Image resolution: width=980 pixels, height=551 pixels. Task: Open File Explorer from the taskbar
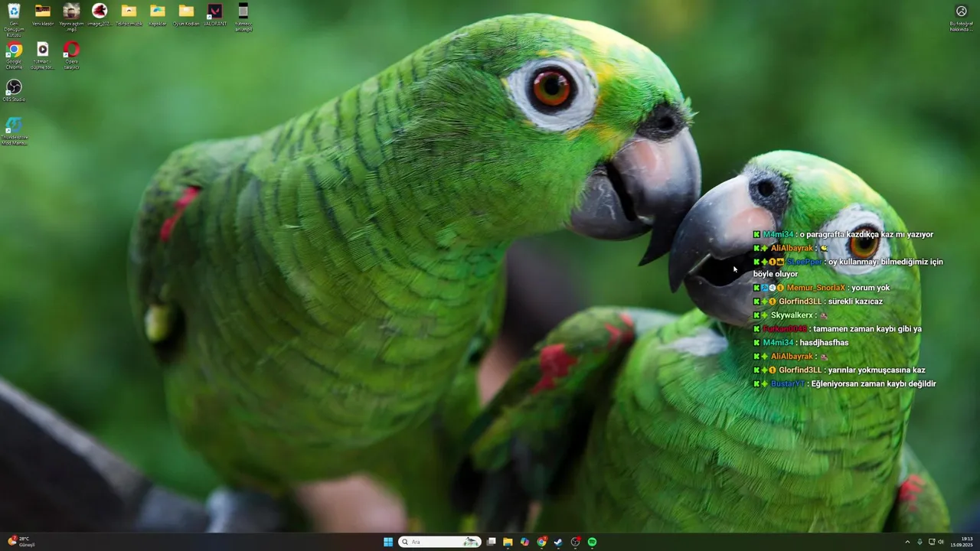[508, 542]
